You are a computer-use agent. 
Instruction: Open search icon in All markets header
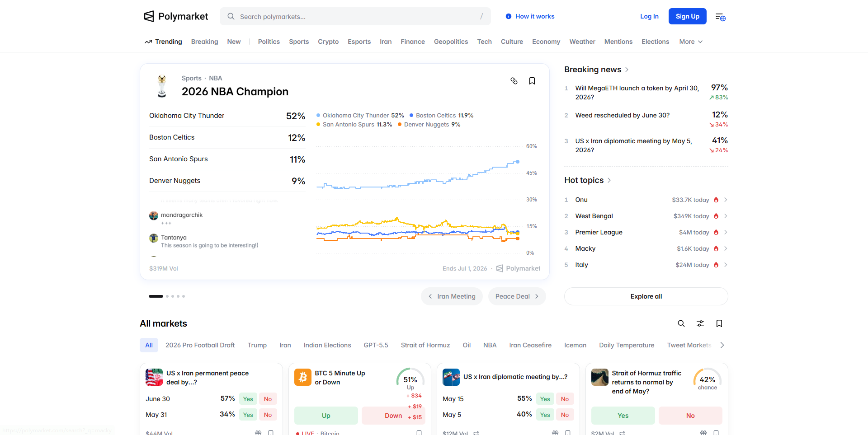pos(681,323)
